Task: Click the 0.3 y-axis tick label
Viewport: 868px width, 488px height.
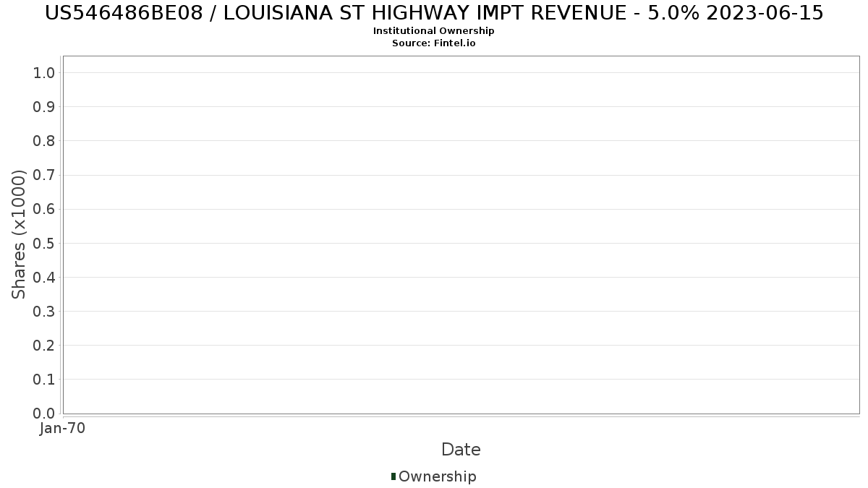Action: [44, 311]
